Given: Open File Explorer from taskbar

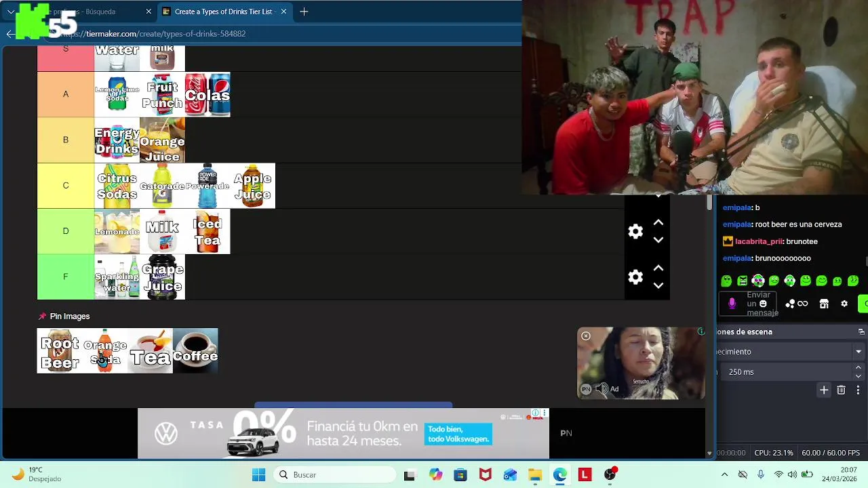Looking at the screenshot, I should (535, 474).
